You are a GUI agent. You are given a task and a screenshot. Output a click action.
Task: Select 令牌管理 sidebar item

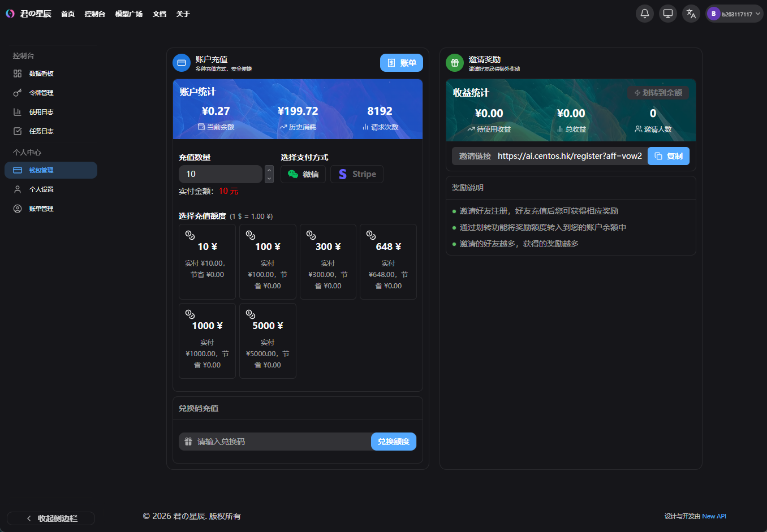click(x=51, y=93)
